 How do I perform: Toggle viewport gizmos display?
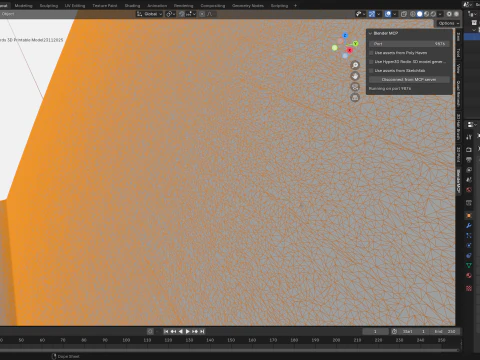click(x=372, y=14)
